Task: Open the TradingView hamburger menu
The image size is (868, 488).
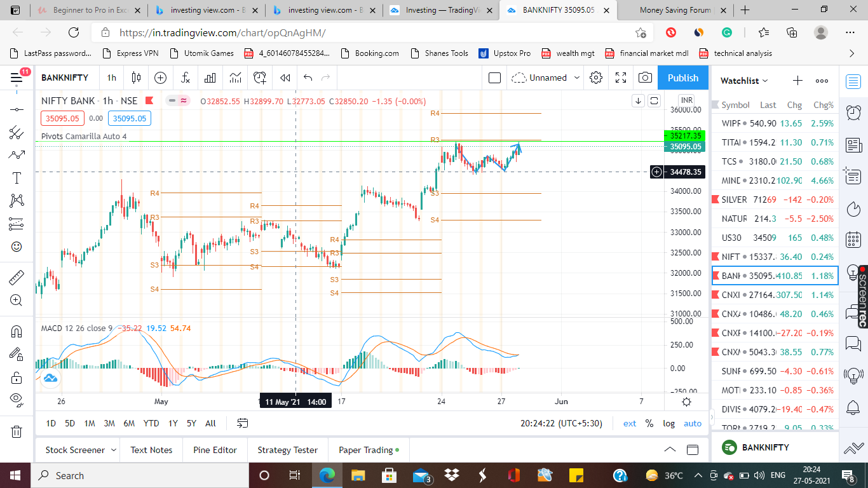Action: coord(17,78)
